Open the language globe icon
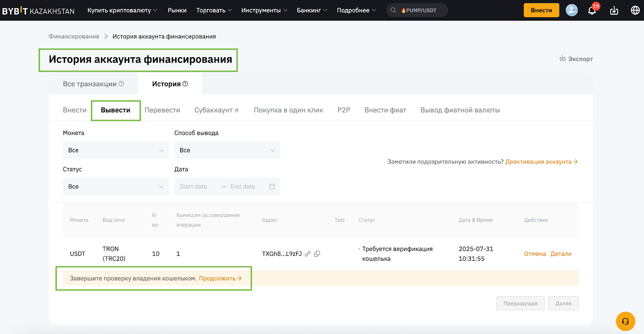Image resolution: width=644 pixels, height=334 pixels. coord(635,10)
